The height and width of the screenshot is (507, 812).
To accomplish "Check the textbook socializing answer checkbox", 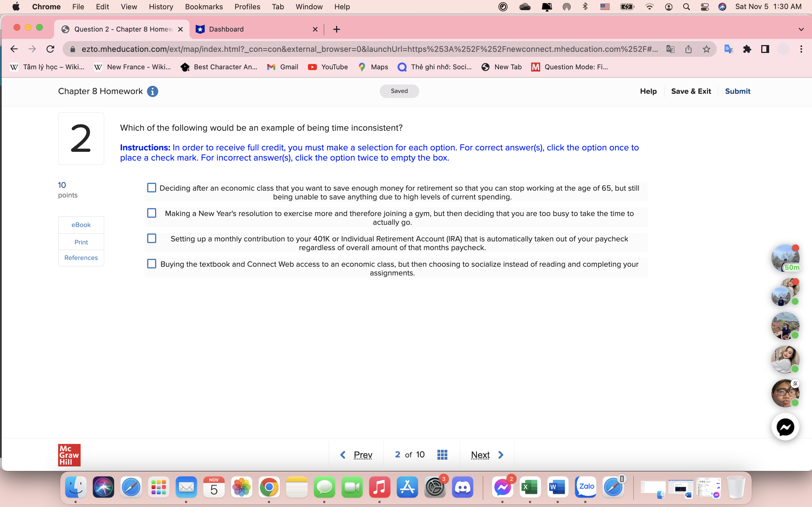I will tap(152, 264).
